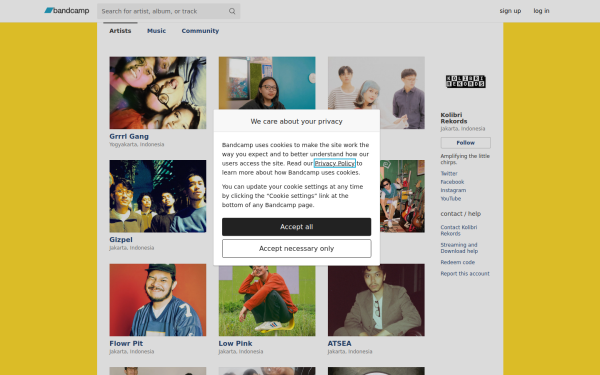Viewport: 600px width, 375px height.
Task: Follow Kolibri Rekords
Action: pos(466,143)
